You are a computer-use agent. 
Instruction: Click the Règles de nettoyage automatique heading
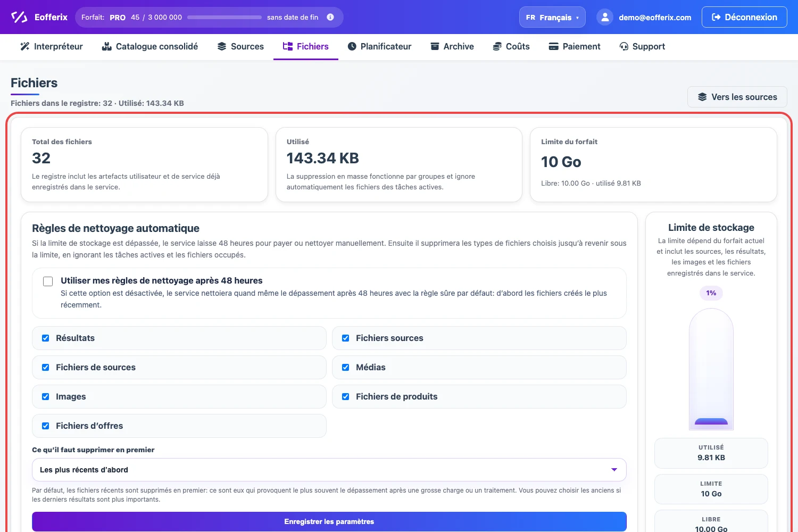coord(116,228)
